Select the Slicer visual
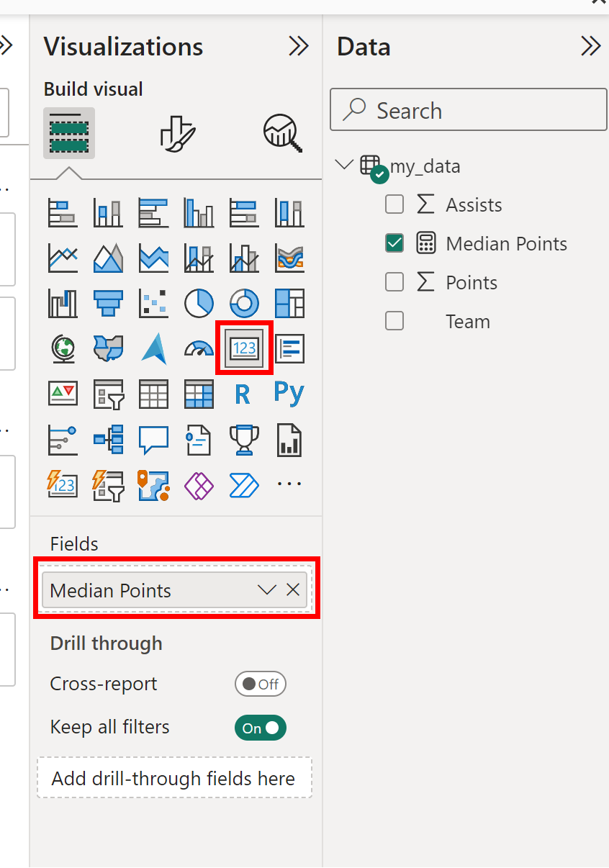This screenshot has height=868, width=609. 108,394
